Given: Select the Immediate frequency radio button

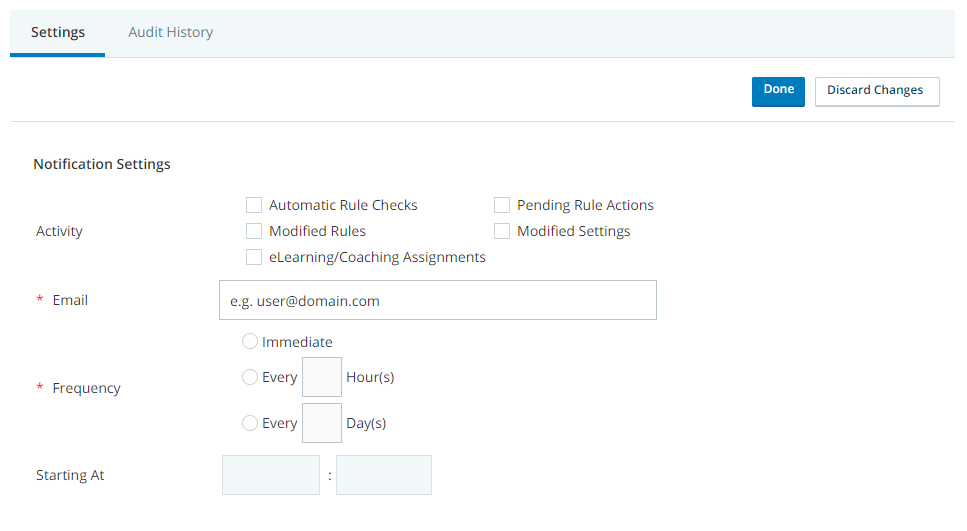Looking at the screenshot, I should coord(250,341).
